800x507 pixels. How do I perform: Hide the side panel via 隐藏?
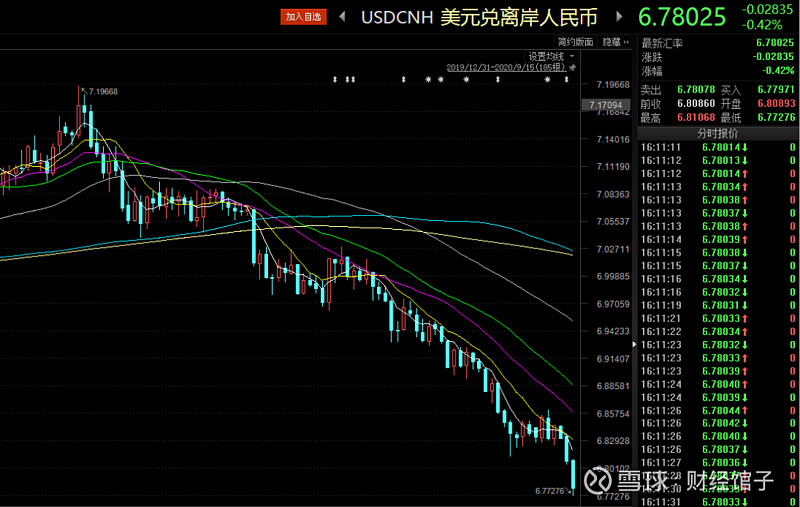pyautogui.click(x=615, y=42)
